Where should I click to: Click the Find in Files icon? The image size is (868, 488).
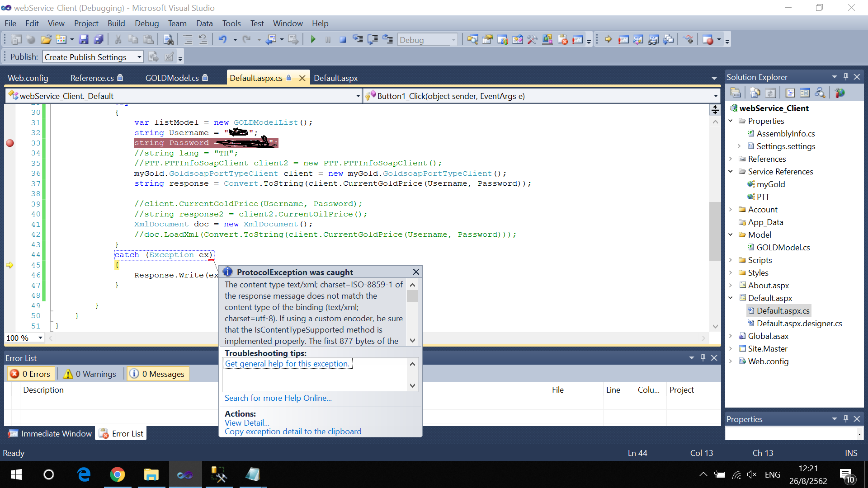(168, 40)
